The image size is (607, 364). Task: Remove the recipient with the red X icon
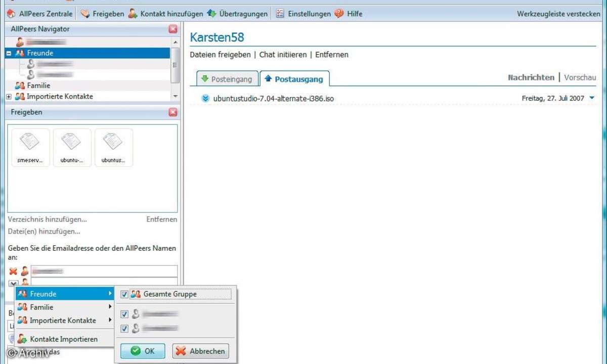[x=13, y=271]
